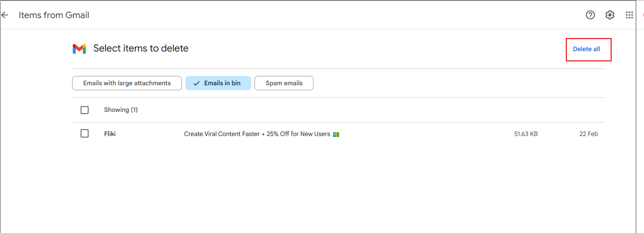Select the Emails with large attachments filter
644x233 pixels.
[x=127, y=83]
